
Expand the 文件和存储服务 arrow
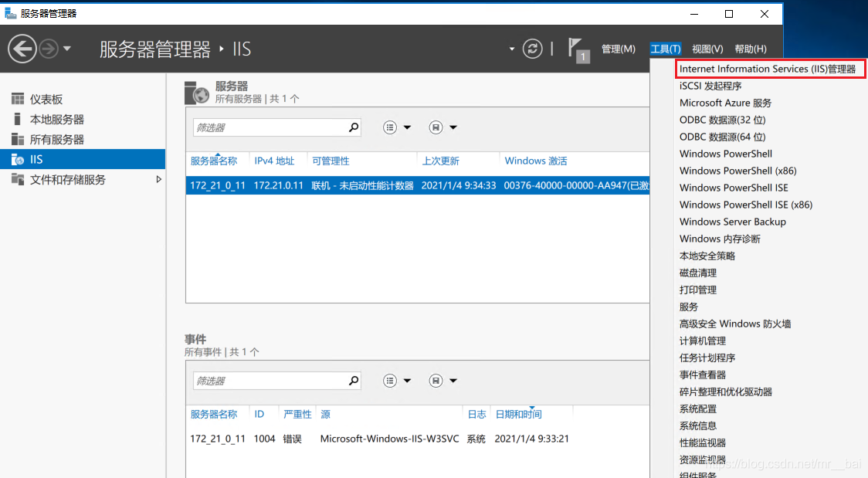(159, 179)
